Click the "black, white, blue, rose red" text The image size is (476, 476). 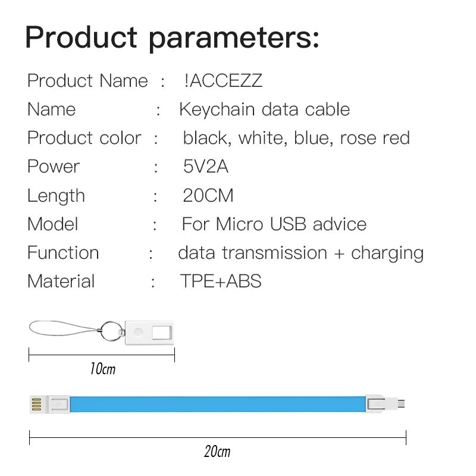296,138
